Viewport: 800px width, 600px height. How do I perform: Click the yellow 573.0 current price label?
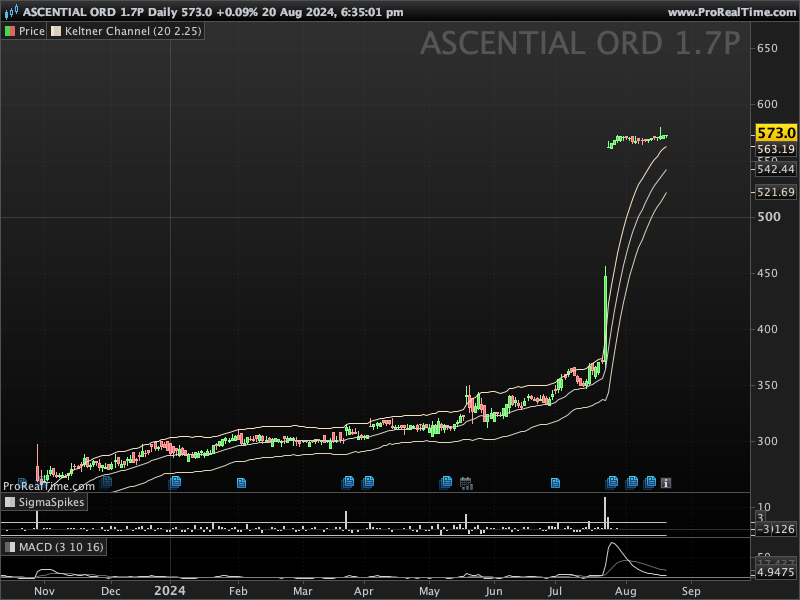[x=776, y=133]
